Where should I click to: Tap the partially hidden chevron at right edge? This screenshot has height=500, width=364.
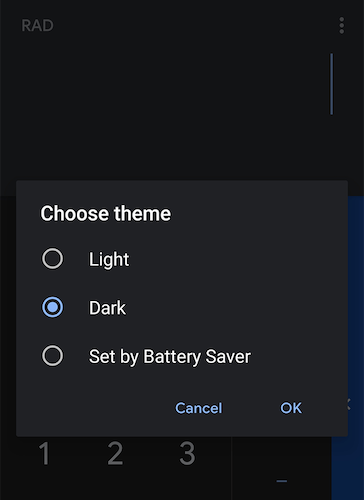349,404
